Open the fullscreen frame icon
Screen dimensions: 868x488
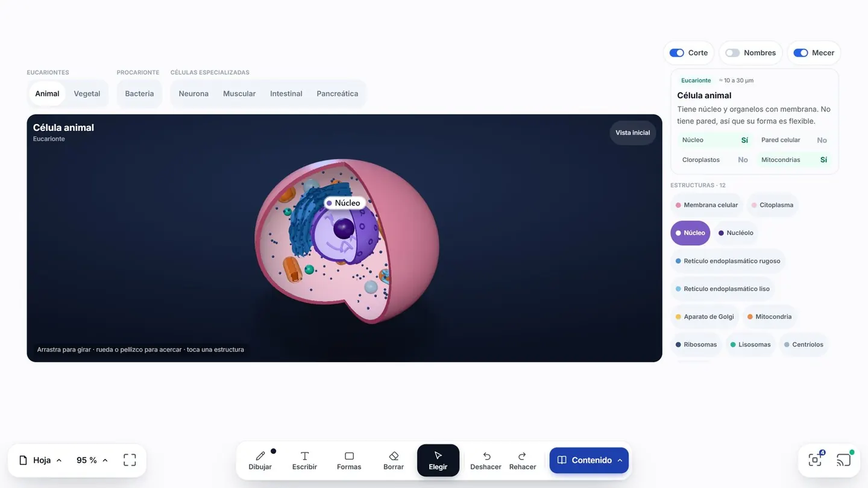(x=130, y=460)
